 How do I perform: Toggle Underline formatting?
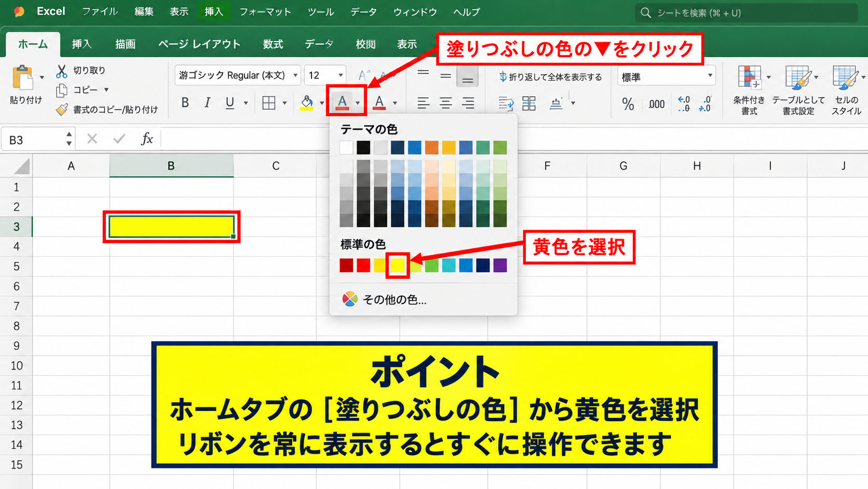pos(229,103)
